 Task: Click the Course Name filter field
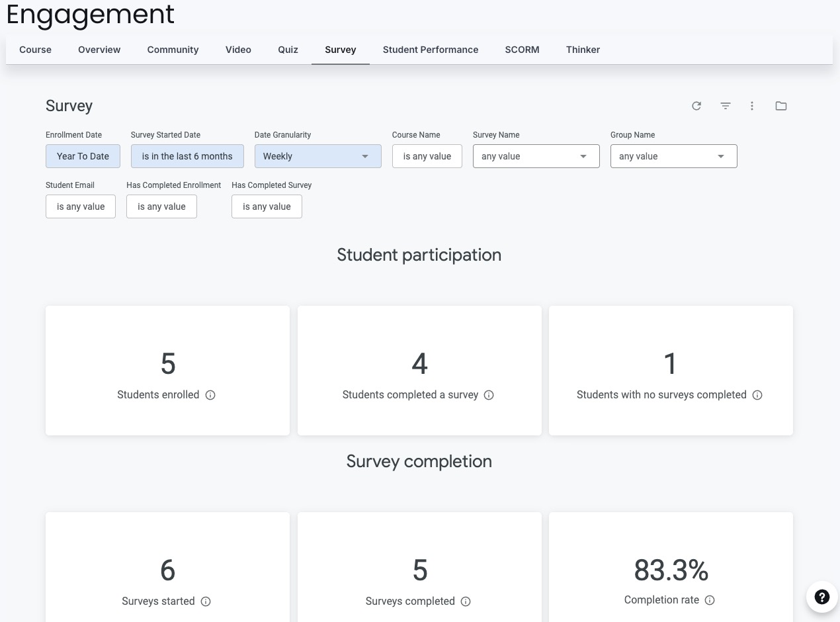point(427,156)
